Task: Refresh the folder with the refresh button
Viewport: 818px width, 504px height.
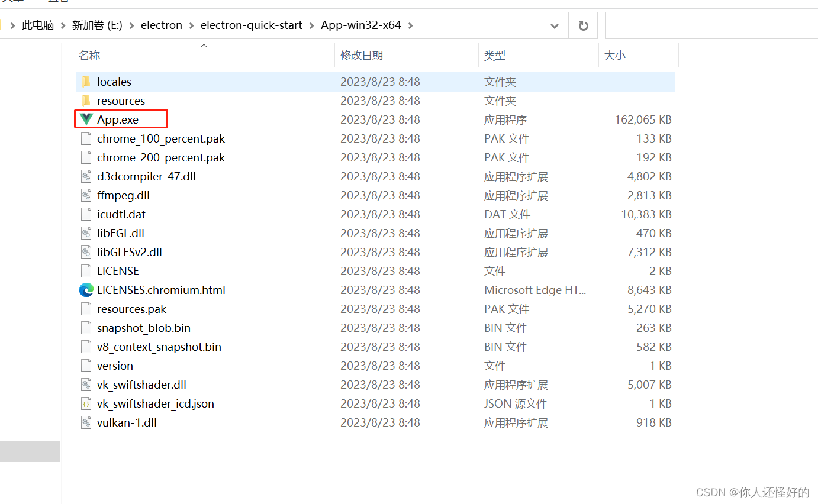Action: point(583,25)
